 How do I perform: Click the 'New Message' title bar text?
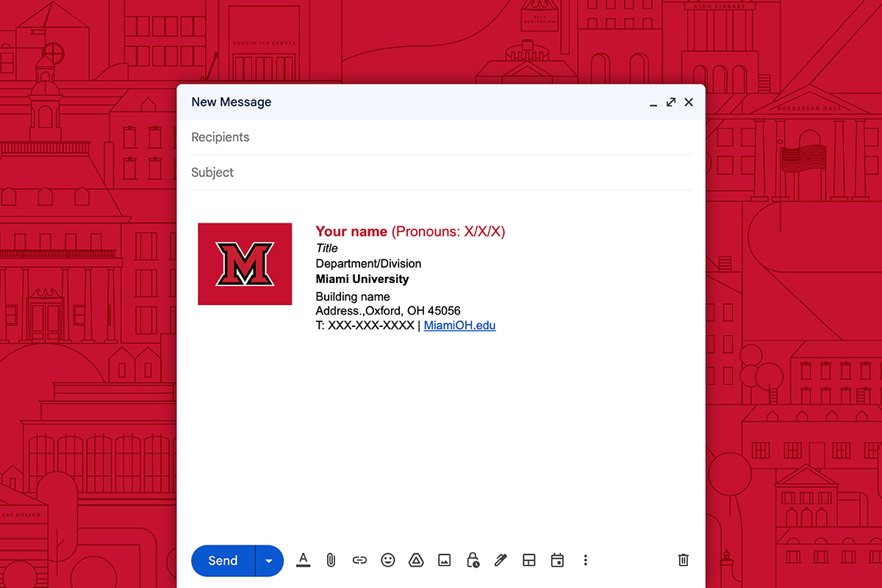click(232, 102)
